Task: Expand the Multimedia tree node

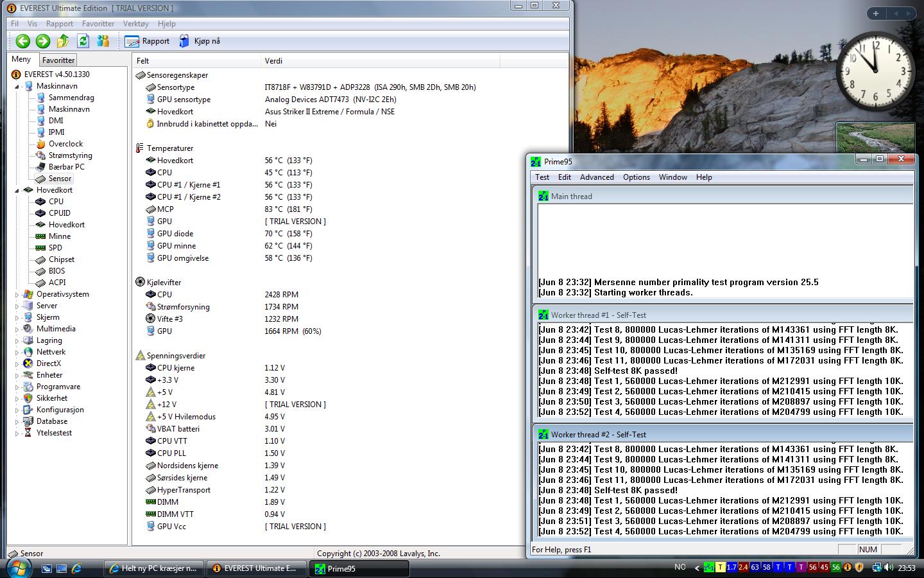Action: [x=17, y=329]
